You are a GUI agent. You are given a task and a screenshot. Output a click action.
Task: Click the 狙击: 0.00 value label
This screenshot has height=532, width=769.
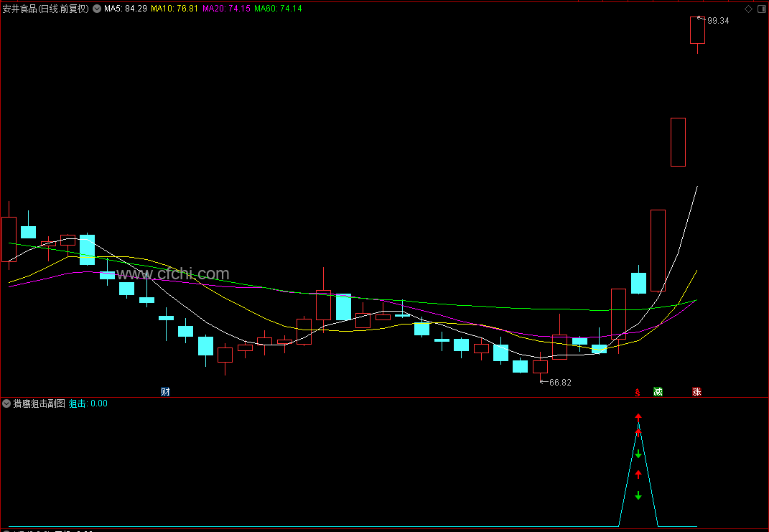[88, 403]
